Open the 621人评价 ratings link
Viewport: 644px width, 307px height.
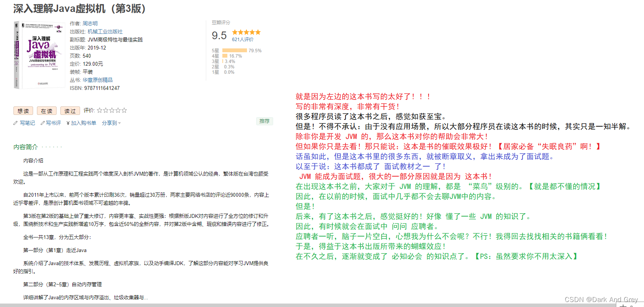[x=243, y=39]
